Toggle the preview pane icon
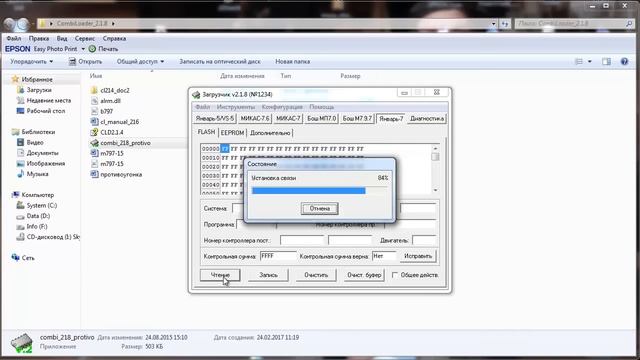Image resolution: width=640 pixels, height=360 pixels. [x=606, y=62]
